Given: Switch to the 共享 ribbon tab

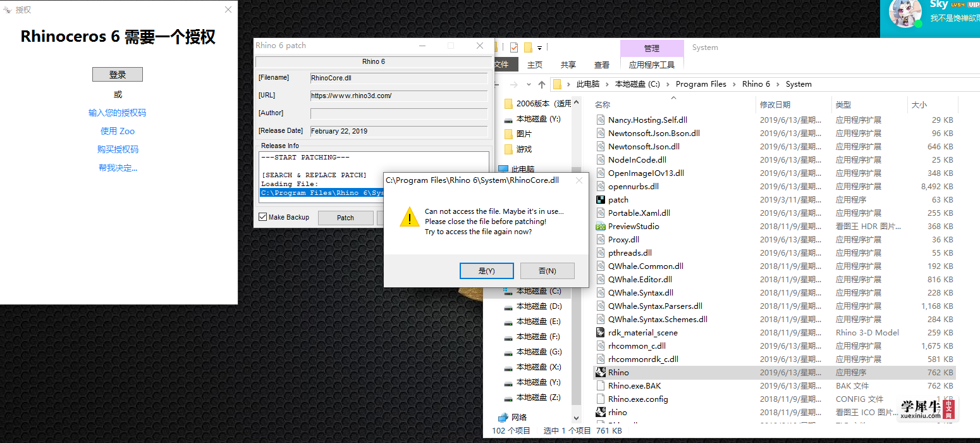Looking at the screenshot, I should pyautogui.click(x=568, y=65).
